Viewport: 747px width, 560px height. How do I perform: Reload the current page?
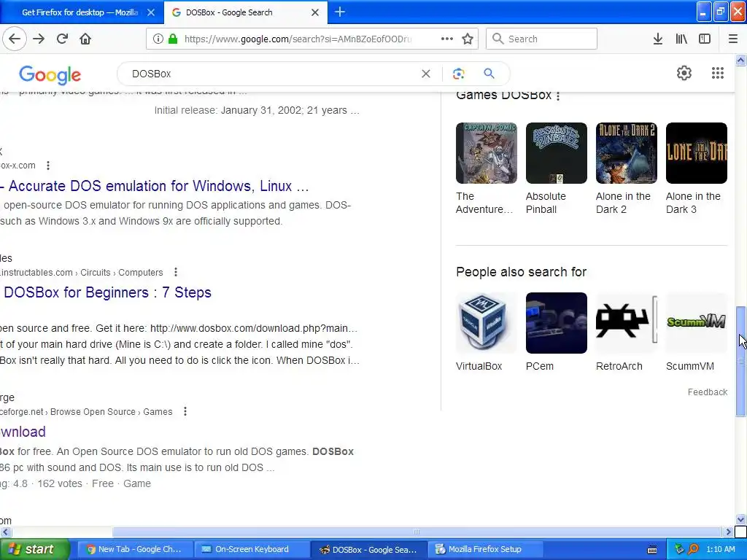coord(62,39)
